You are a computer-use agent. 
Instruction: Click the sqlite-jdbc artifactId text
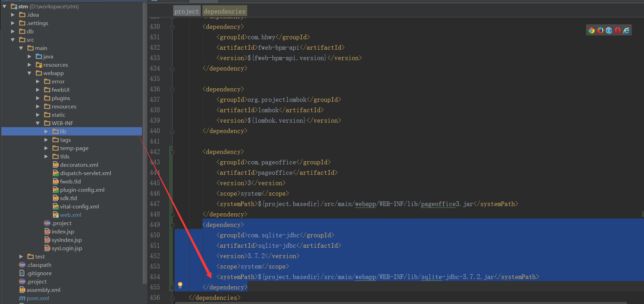point(277,246)
